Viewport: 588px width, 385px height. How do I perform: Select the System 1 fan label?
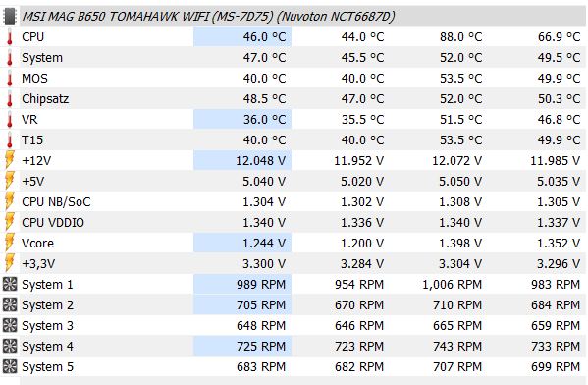point(47,285)
